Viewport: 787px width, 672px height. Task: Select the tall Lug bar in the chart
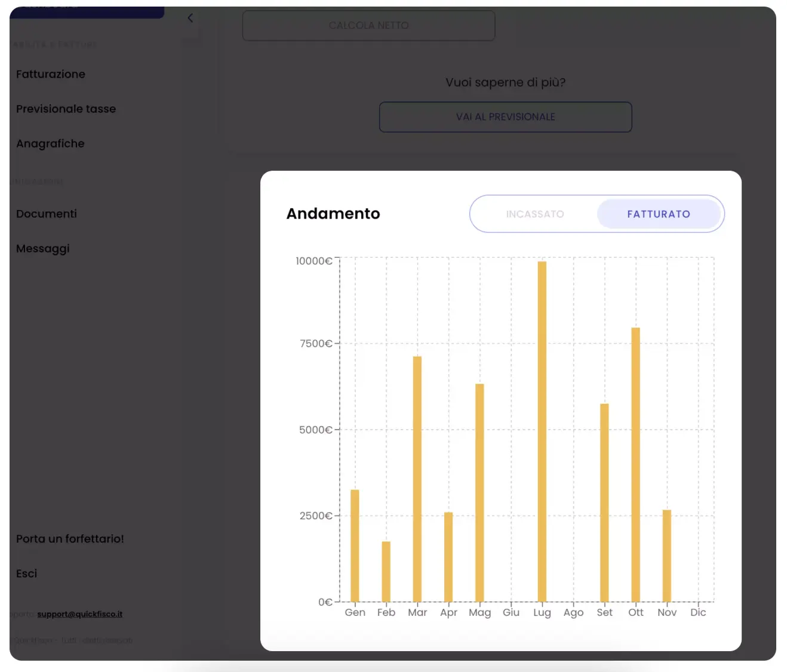(x=542, y=430)
